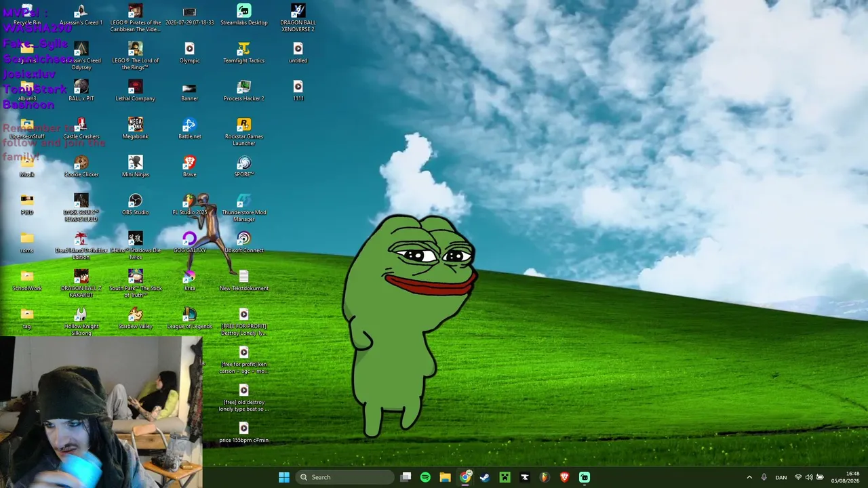Select the Ubisoft Connect shortcut
Viewport: 868px width, 488px height.
click(x=243, y=243)
